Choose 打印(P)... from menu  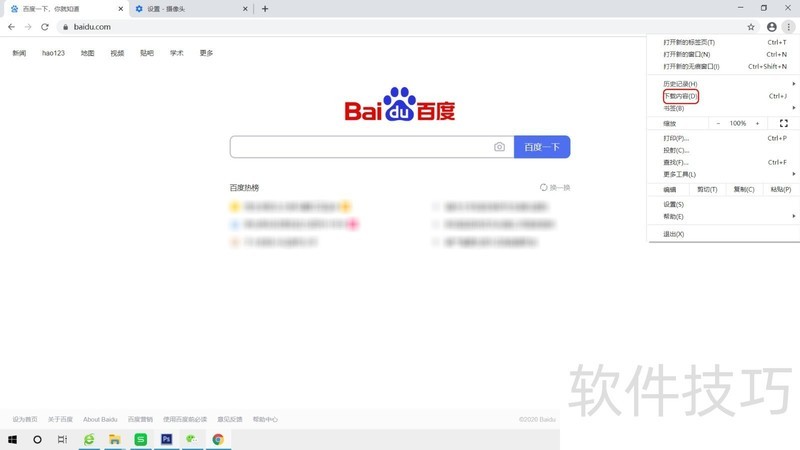(724, 138)
